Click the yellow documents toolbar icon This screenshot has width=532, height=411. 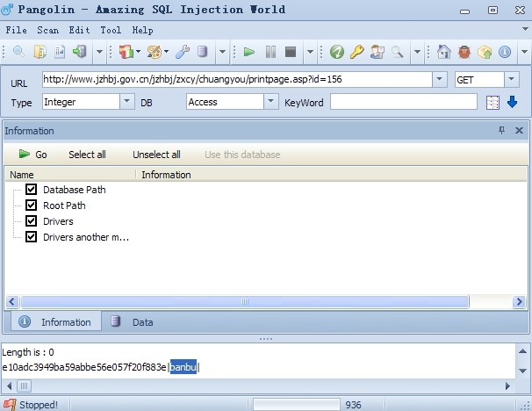pyautogui.click(x=40, y=52)
